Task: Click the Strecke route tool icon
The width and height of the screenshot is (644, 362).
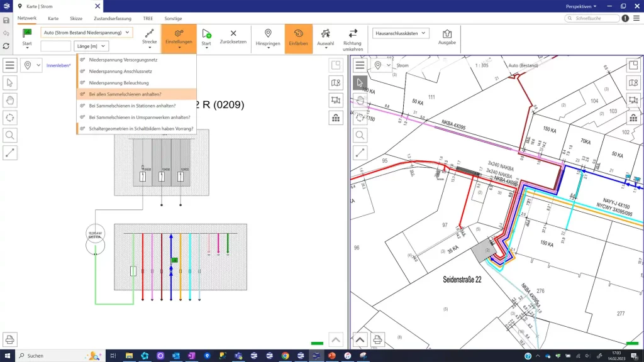Action: coord(150,33)
